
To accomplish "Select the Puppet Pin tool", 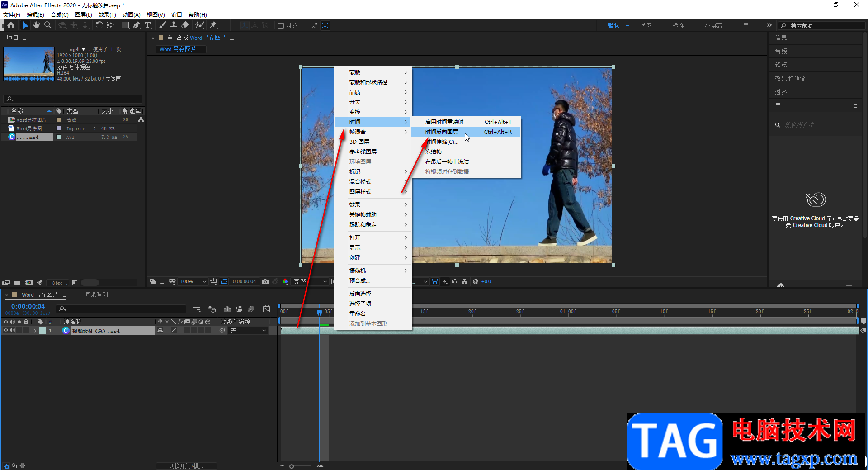I will [213, 25].
